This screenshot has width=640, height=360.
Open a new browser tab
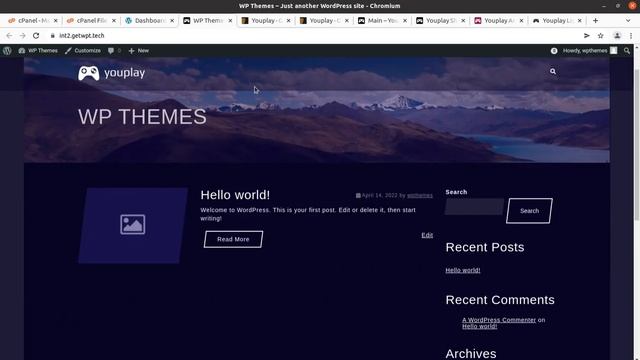pyautogui.click(x=596, y=20)
